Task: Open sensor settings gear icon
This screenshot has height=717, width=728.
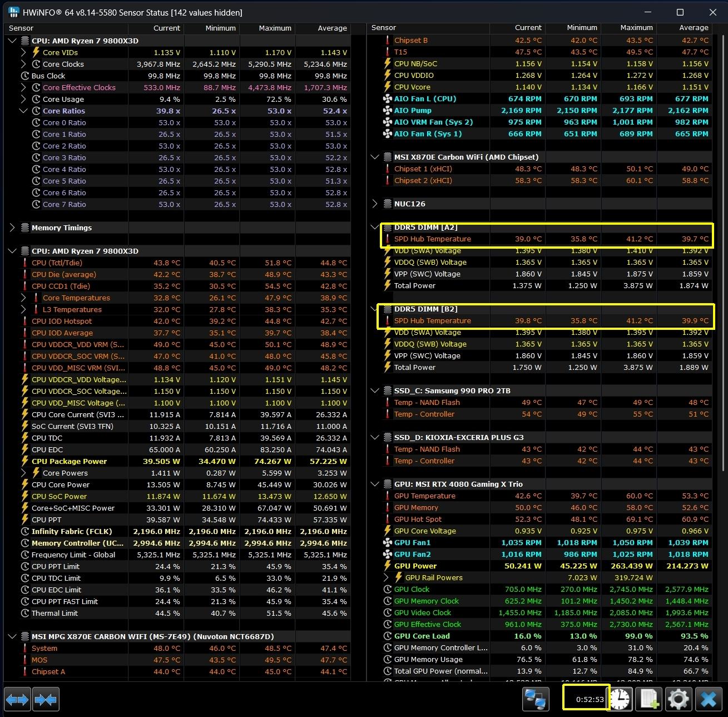Action: click(x=679, y=699)
